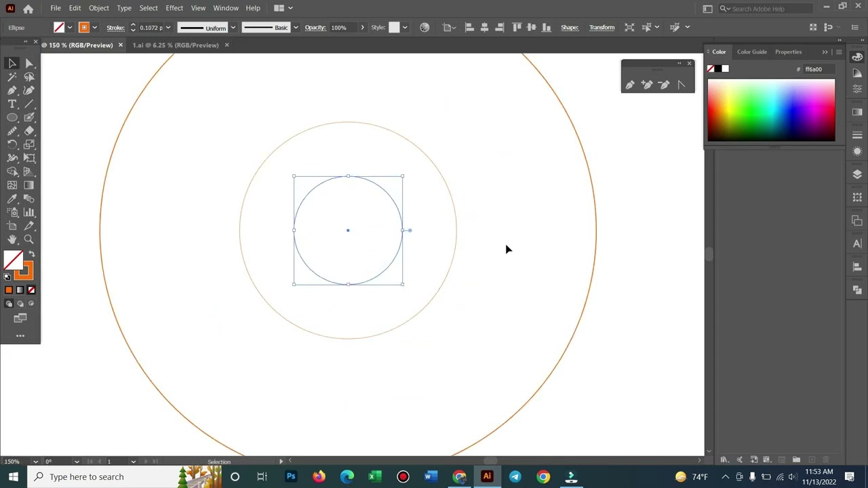The image size is (868, 488).
Task: Select the Zoom magnifier tool
Action: coord(29,239)
